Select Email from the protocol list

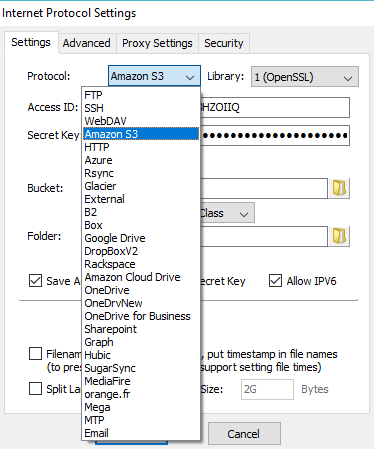141,433
